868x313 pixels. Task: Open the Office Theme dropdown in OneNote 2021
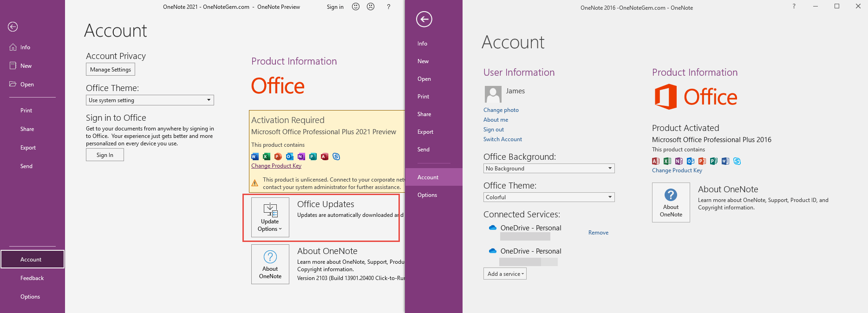(150, 100)
